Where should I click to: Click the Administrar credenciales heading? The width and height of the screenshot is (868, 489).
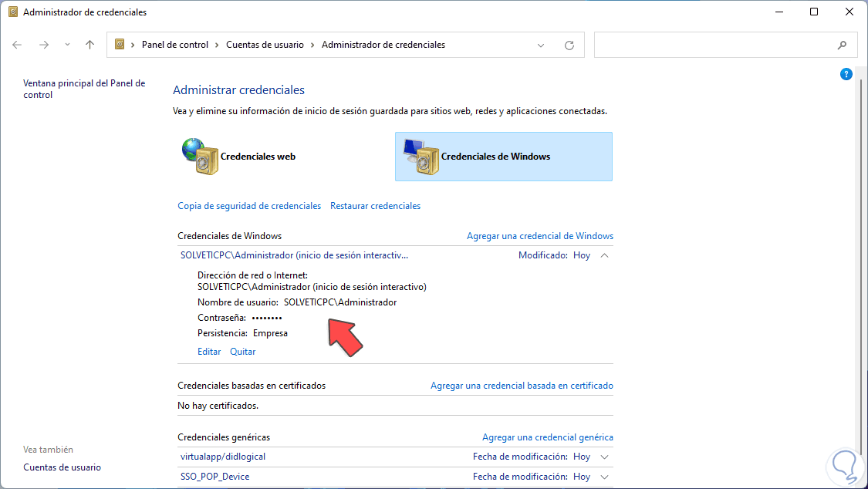point(238,90)
